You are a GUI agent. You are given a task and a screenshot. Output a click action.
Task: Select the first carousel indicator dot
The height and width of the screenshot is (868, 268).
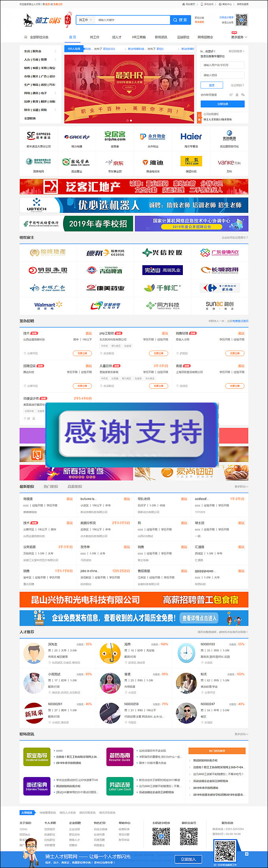(x=127, y=120)
